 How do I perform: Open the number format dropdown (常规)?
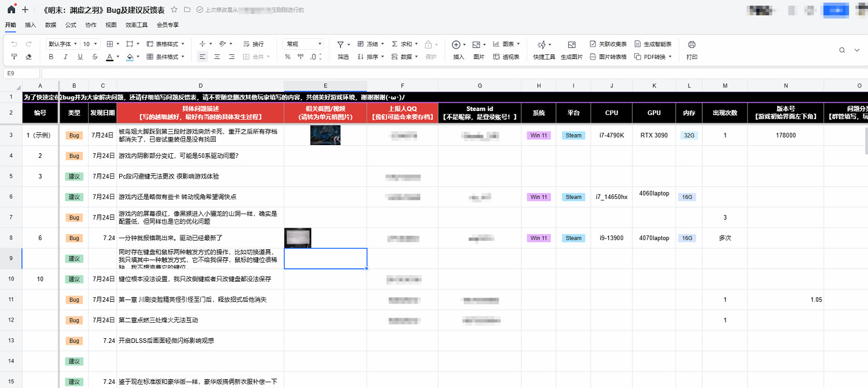tap(303, 44)
